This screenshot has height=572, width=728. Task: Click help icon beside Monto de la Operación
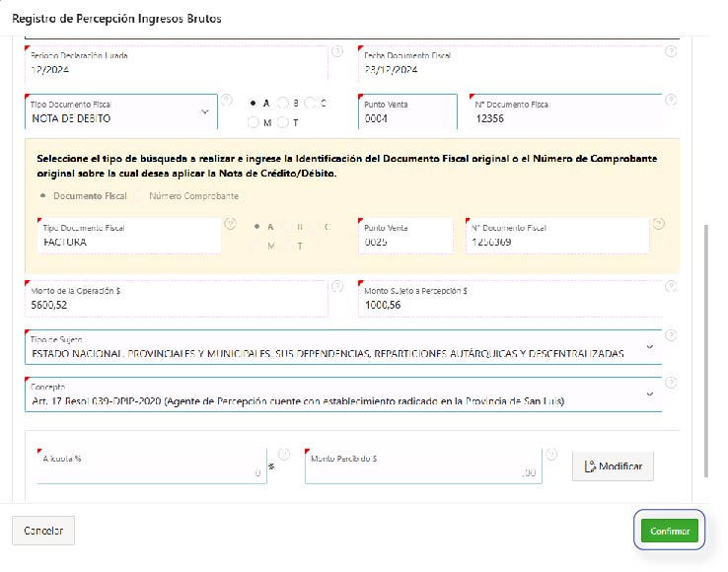pyautogui.click(x=337, y=287)
